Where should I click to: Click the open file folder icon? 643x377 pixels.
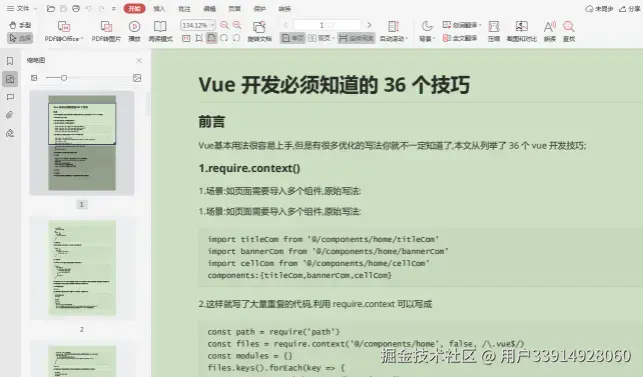(x=51, y=9)
